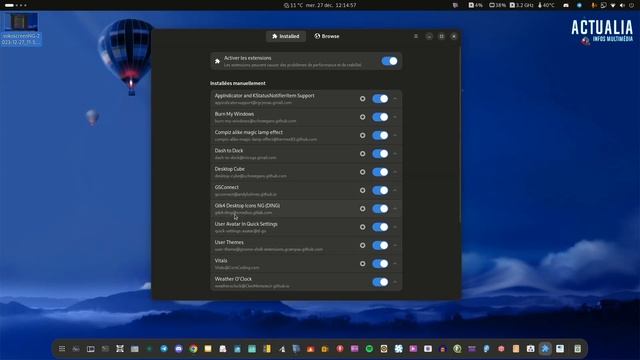
Task: Open GSConnect settings gear
Action: tap(362, 191)
